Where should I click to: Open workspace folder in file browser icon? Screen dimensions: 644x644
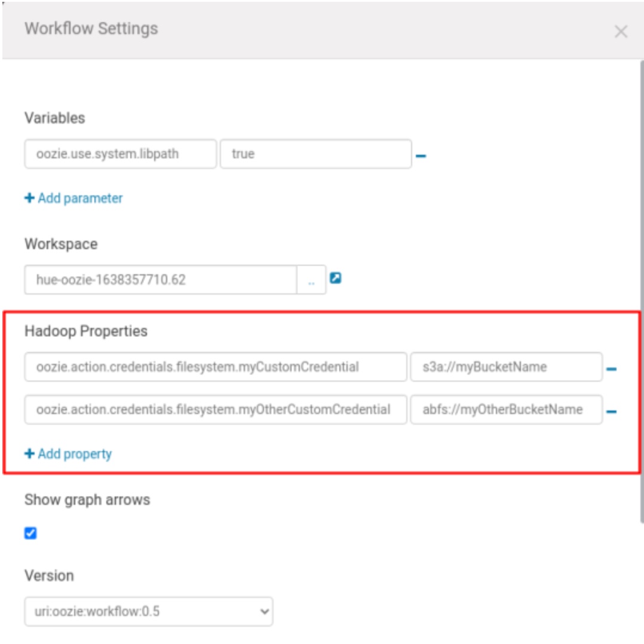336,278
